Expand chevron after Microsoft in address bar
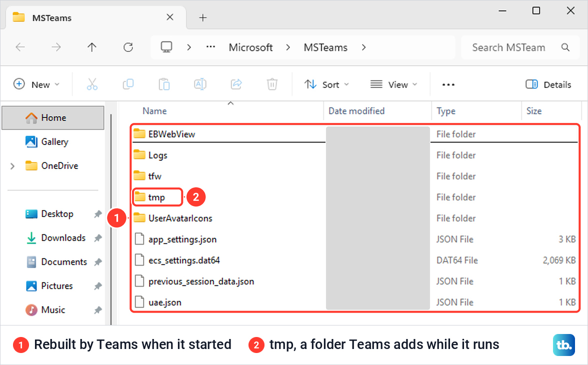The width and height of the screenshot is (588, 365). pos(288,47)
